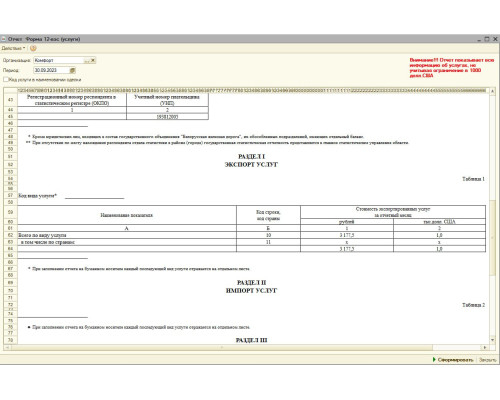The image size is (500, 400).
Task: Click the rubles value 3 177,5 in row 64
Action: tap(347, 249)
